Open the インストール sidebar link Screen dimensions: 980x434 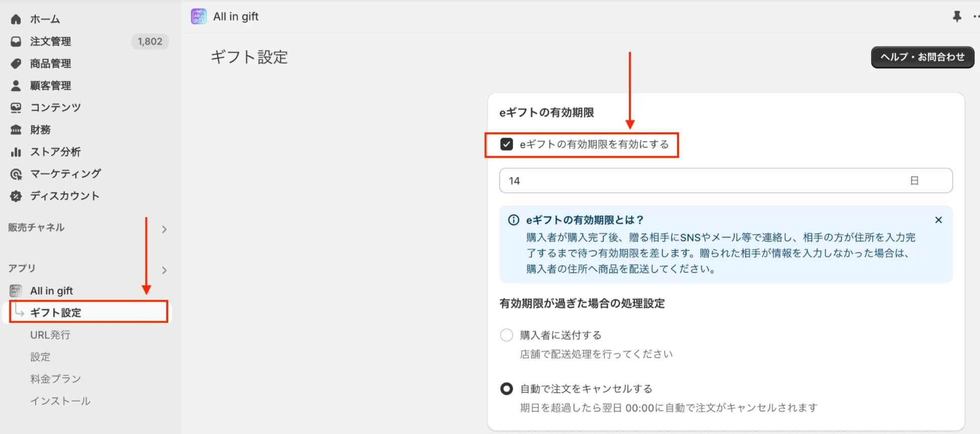click(60, 401)
